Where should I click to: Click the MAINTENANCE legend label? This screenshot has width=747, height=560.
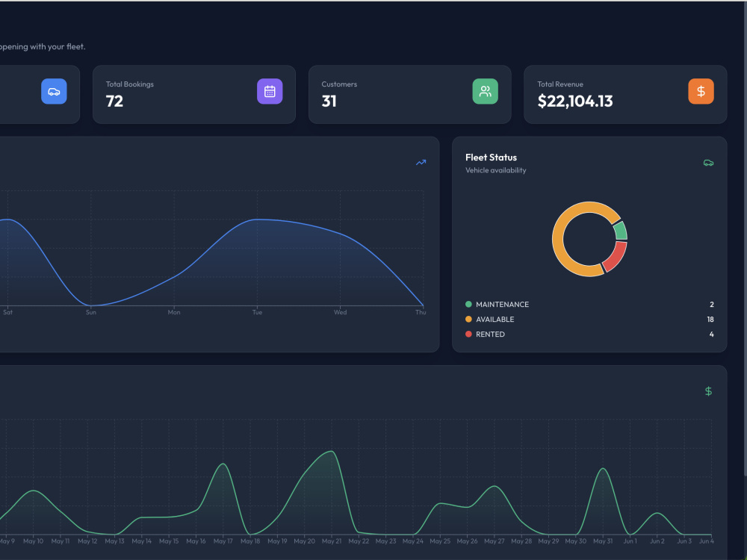(x=502, y=305)
